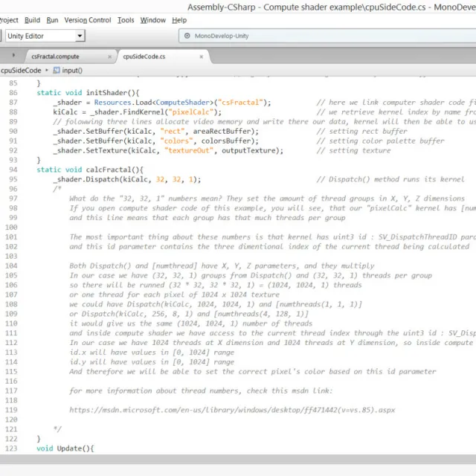Image resolution: width=476 pixels, height=476 pixels.
Task: Click the breadcrumb separator arrow after cpuSideCode
Action: tap(47, 70)
